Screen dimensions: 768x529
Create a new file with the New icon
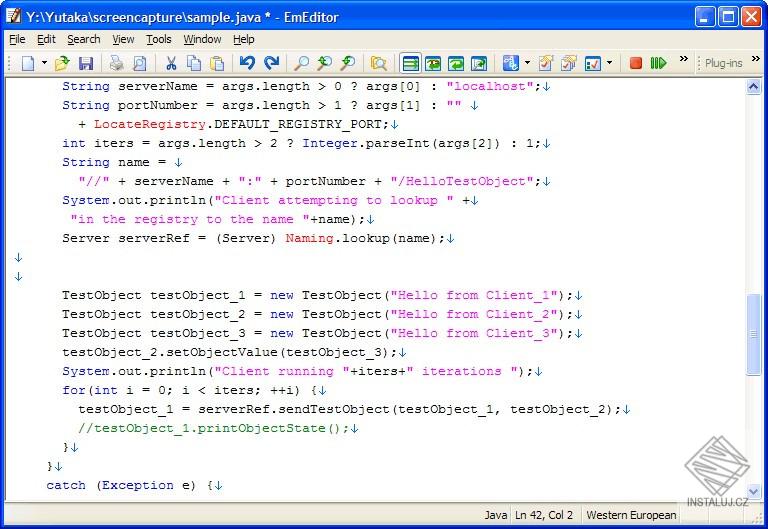[28, 63]
